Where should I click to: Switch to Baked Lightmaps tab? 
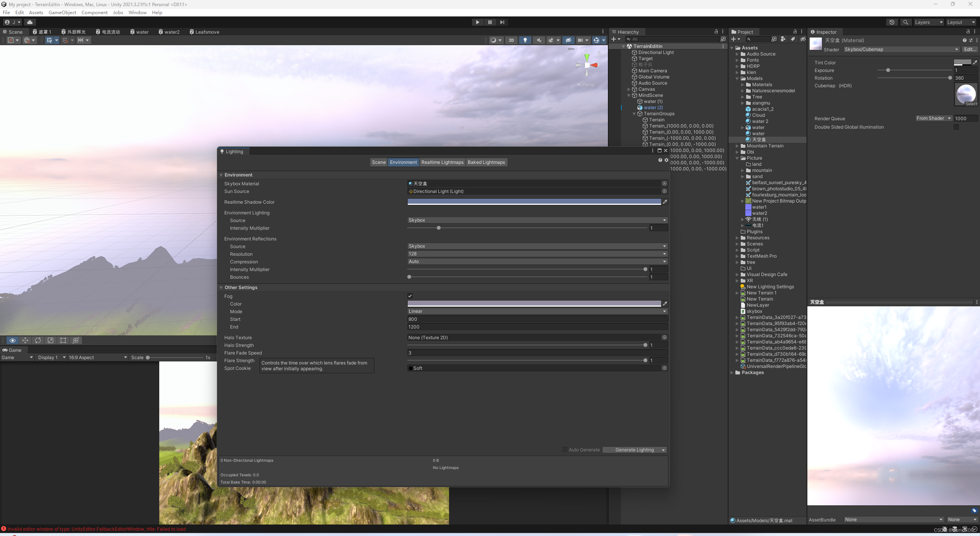coord(486,162)
